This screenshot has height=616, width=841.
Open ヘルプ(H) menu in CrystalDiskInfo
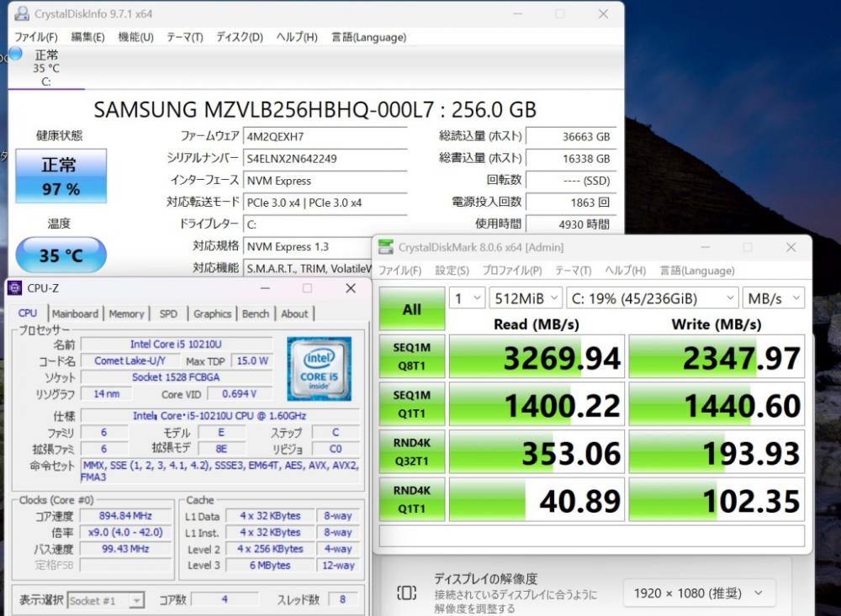coord(297,37)
